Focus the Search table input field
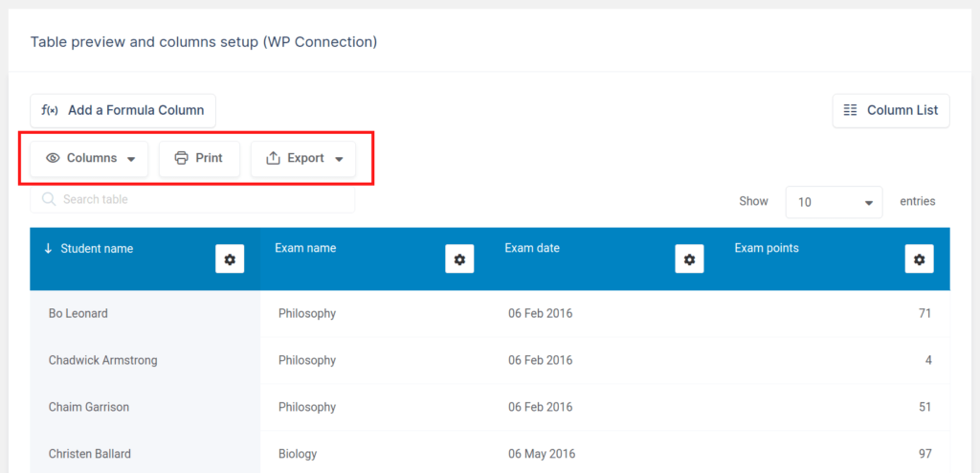 tap(201, 199)
